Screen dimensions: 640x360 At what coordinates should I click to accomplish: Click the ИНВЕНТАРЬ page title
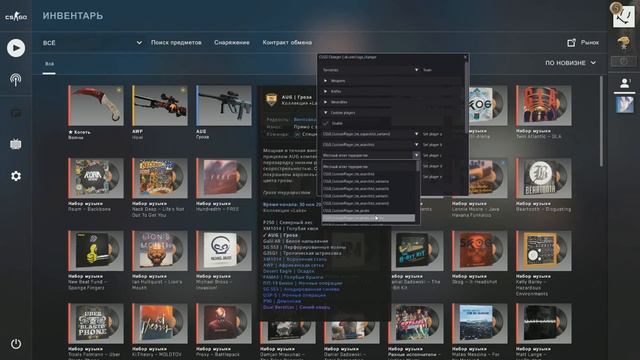(73, 16)
